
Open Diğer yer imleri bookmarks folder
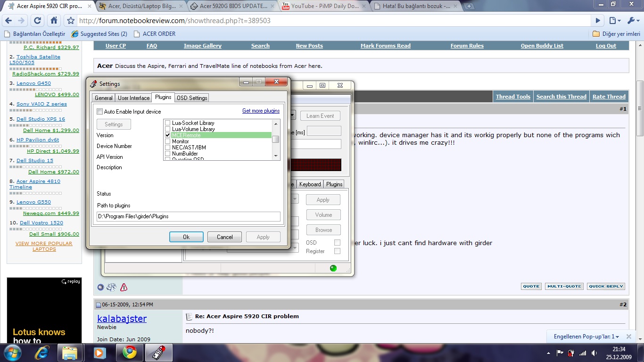(x=616, y=34)
